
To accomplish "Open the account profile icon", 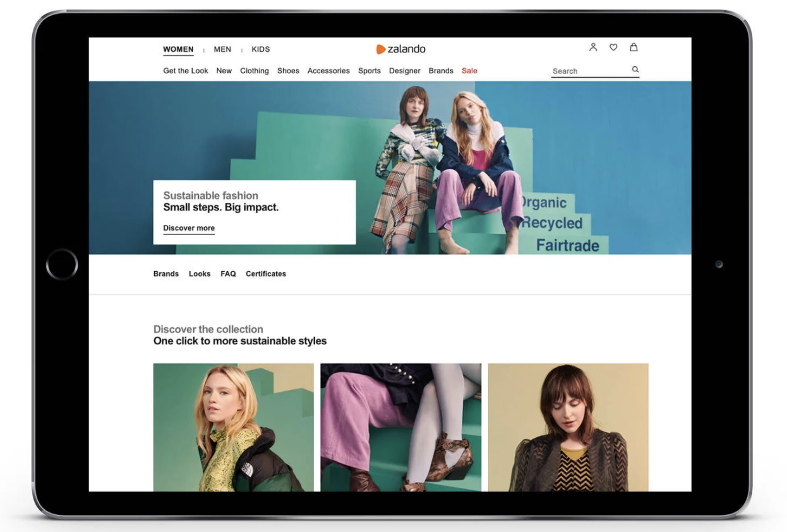I will [x=593, y=47].
